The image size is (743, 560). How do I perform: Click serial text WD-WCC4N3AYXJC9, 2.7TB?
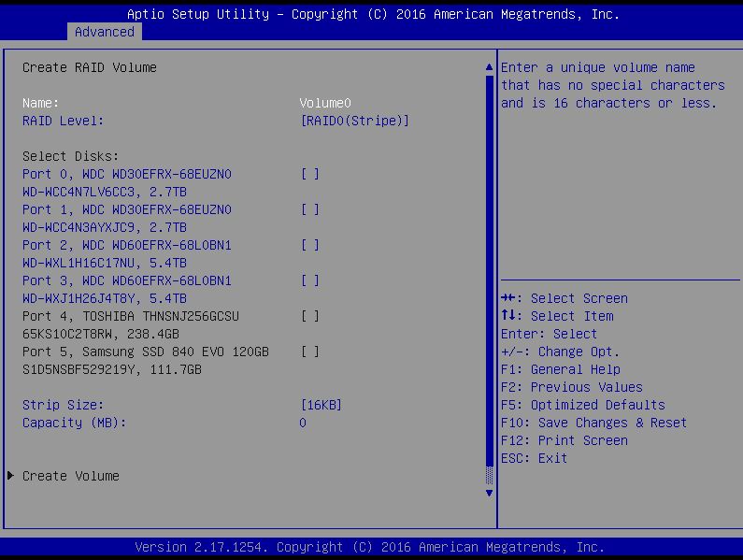tap(105, 227)
